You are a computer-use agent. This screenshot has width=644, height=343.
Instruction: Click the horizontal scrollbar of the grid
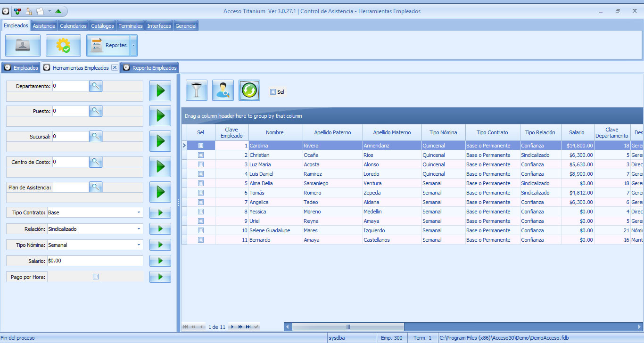click(x=348, y=327)
